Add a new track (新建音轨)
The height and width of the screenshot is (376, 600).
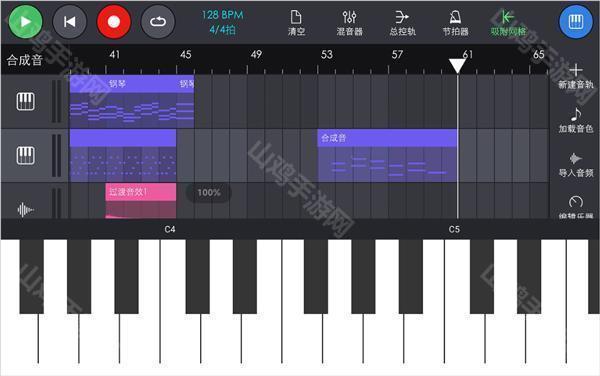tap(576, 76)
